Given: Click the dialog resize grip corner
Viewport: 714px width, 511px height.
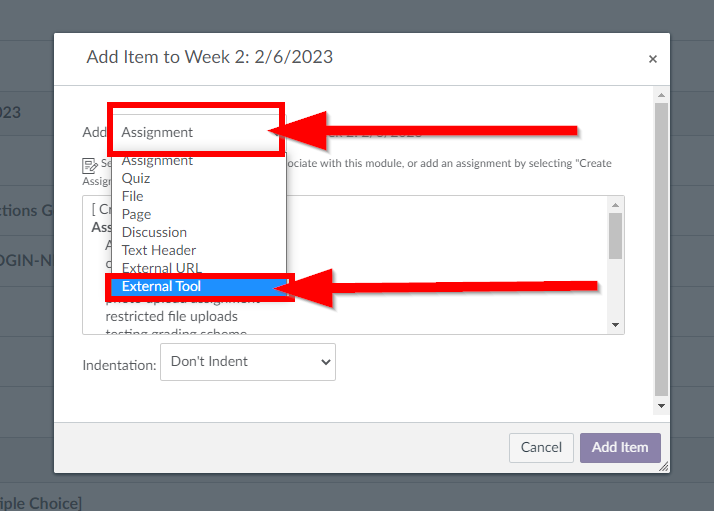Looking at the screenshot, I should 664,466.
